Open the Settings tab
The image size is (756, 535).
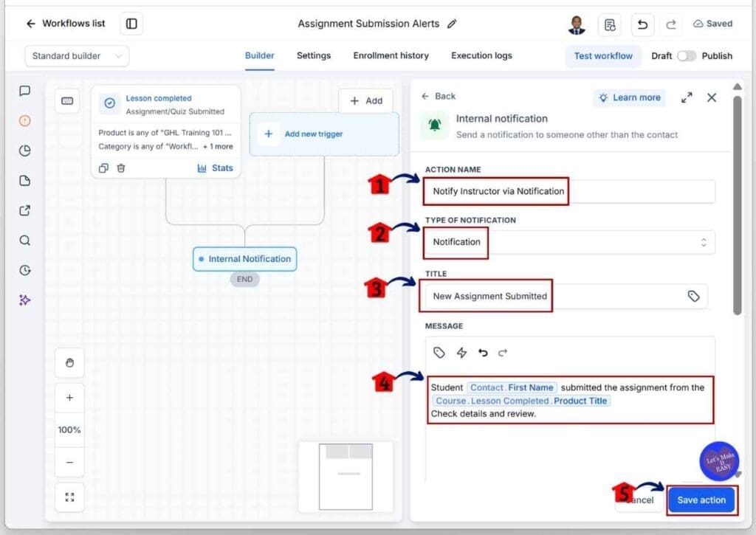[x=314, y=56]
